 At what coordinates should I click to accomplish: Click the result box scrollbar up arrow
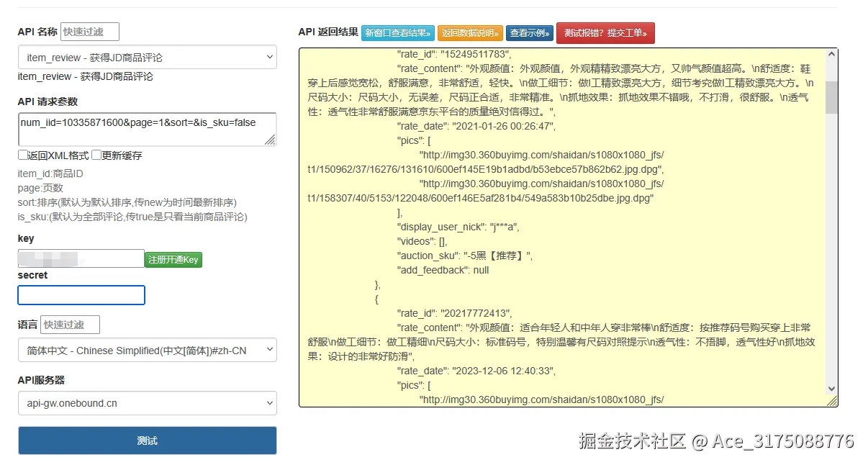[832, 54]
